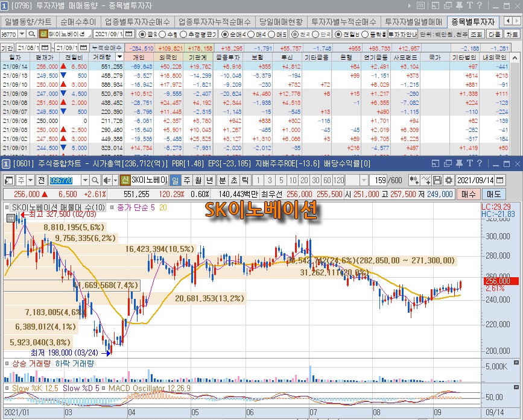Image resolution: width=523 pixels, height=420 pixels.
Task: Expand stock code dropdown in investor window
Action: [22, 34]
